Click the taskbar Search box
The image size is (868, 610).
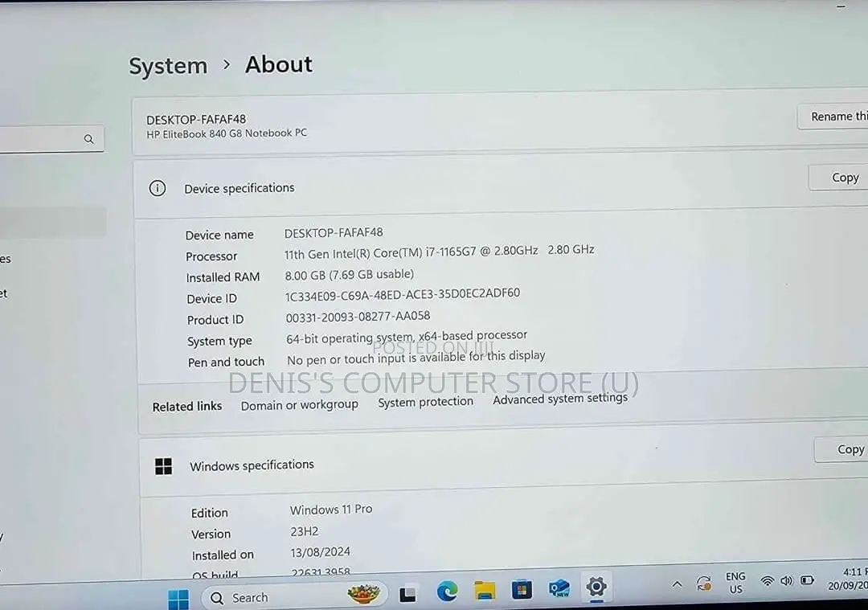[293, 596]
